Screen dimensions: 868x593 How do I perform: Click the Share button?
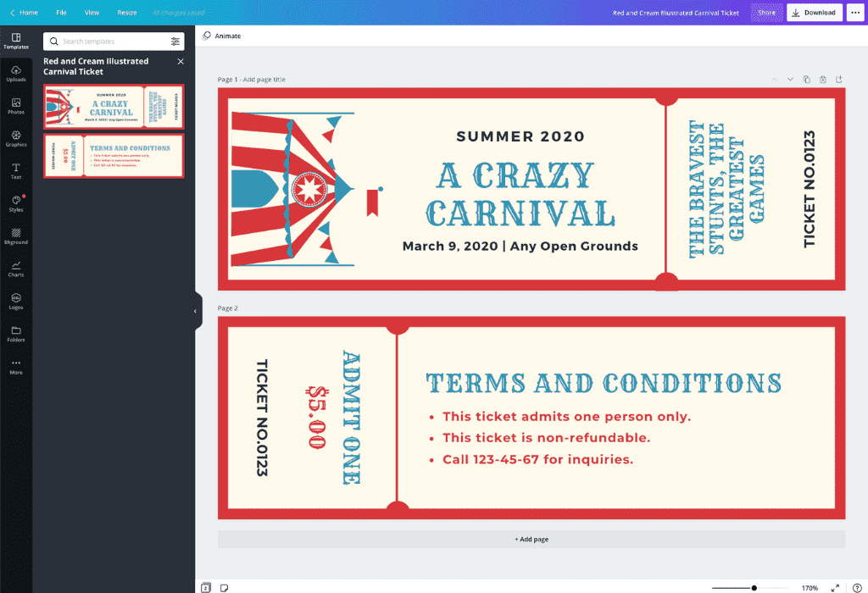(766, 13)
